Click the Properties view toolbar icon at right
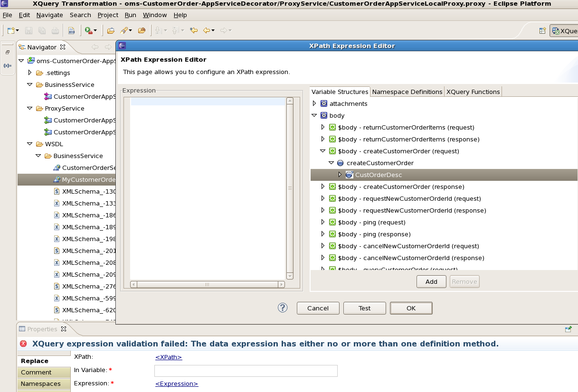The height and width of the screenshot is (392, 578). [568, 329]
